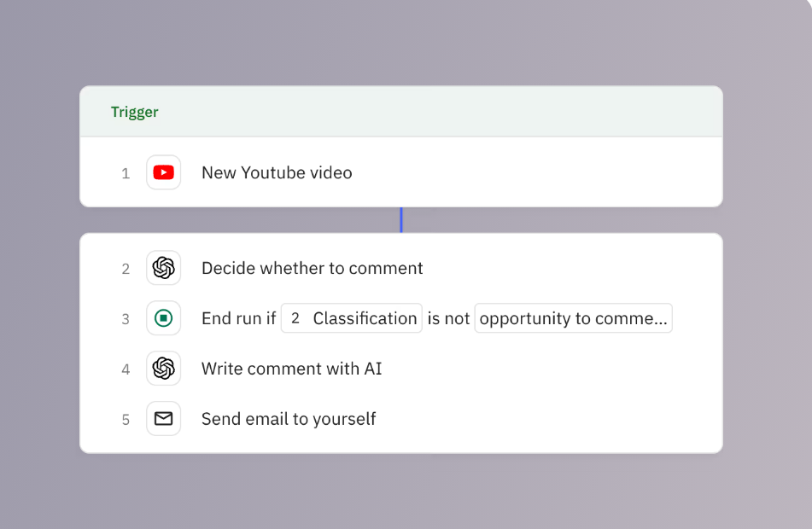Viewport: 812px width, 529px height.
Task: Select step number 2
Action: 126,269
